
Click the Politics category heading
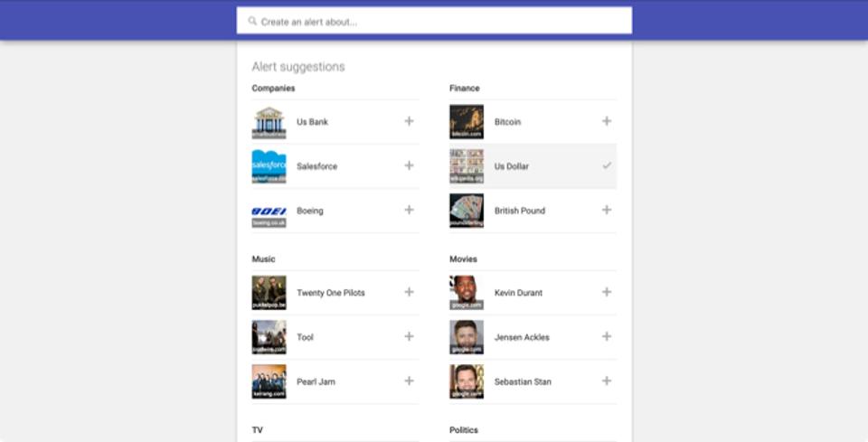(x=464, y=430)
